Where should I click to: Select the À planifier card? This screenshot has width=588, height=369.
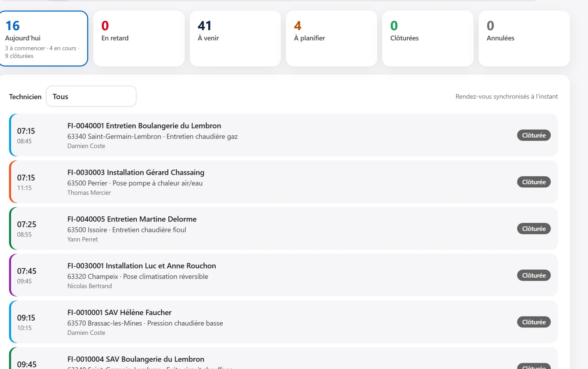[331, 39]
